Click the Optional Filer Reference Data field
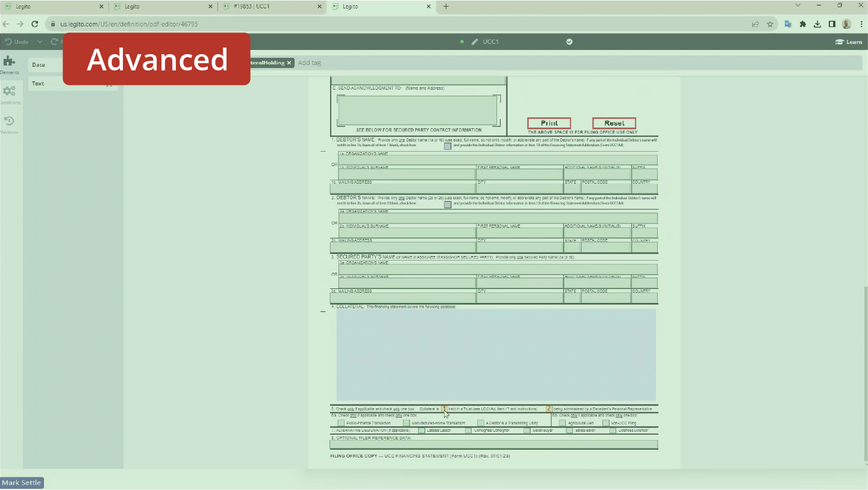868x490 pixels. coord(494,445)
